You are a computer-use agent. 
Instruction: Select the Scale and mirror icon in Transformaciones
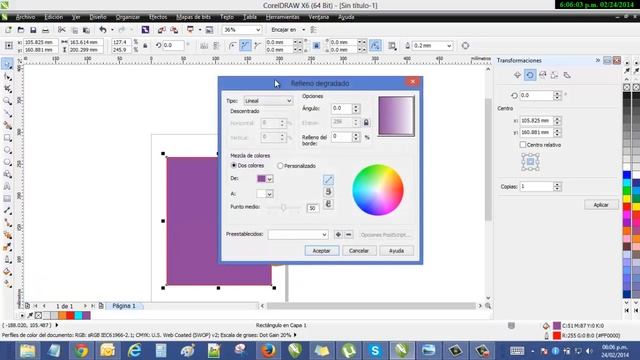point(542,75)
